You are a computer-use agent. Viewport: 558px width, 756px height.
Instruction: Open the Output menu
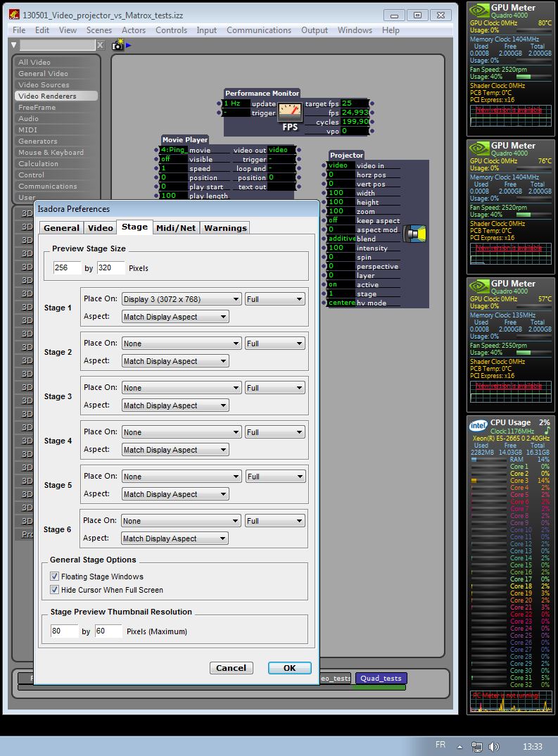pyautogui.click(x=314, y=30)
